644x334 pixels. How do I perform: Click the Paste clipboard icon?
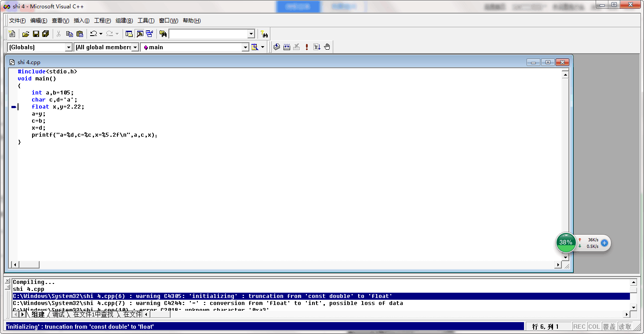(x=80, y=34)
